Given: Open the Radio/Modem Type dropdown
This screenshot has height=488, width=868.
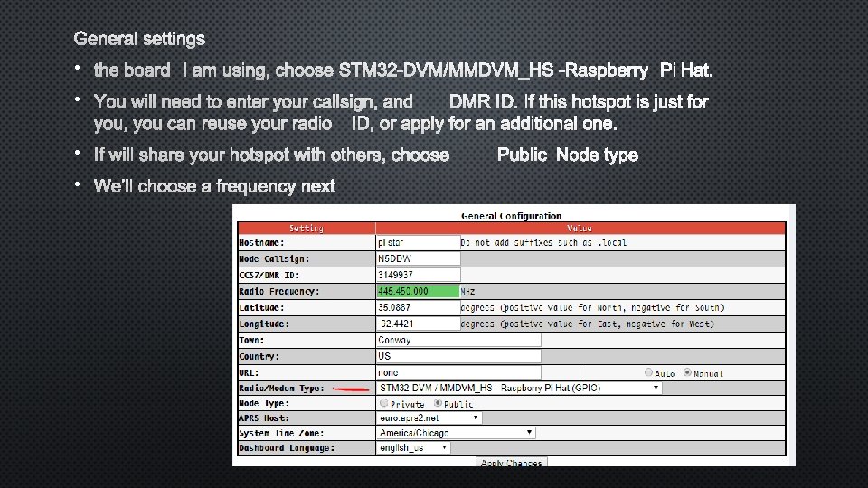Looking at the screenshot, I should [x=519, y=388].
